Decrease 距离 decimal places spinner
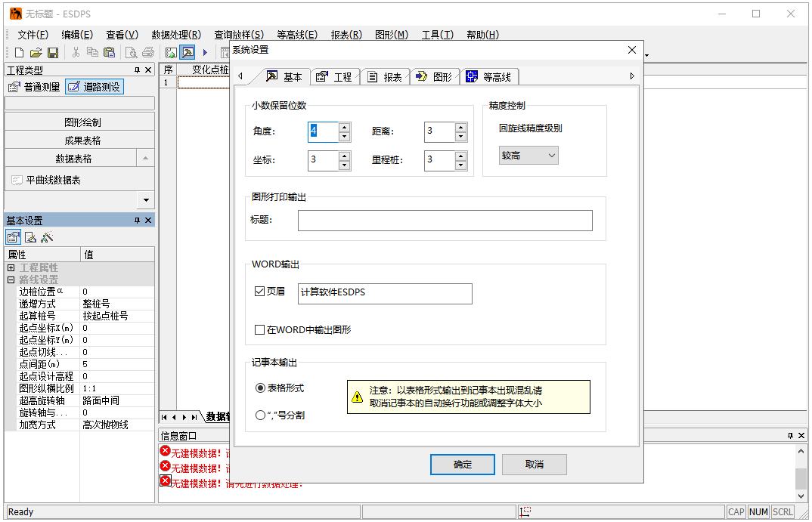The height and width of the screenshot is (522, 812). 461,137
